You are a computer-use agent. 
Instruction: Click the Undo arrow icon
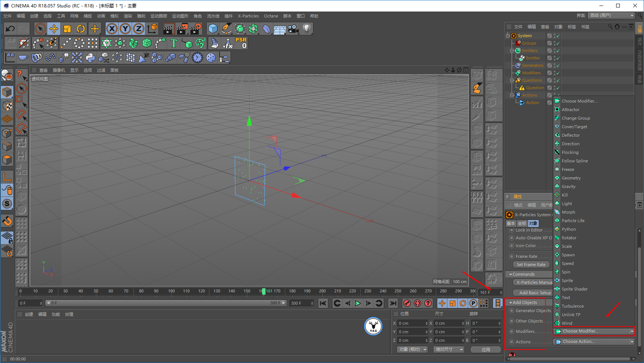point(10,29)
